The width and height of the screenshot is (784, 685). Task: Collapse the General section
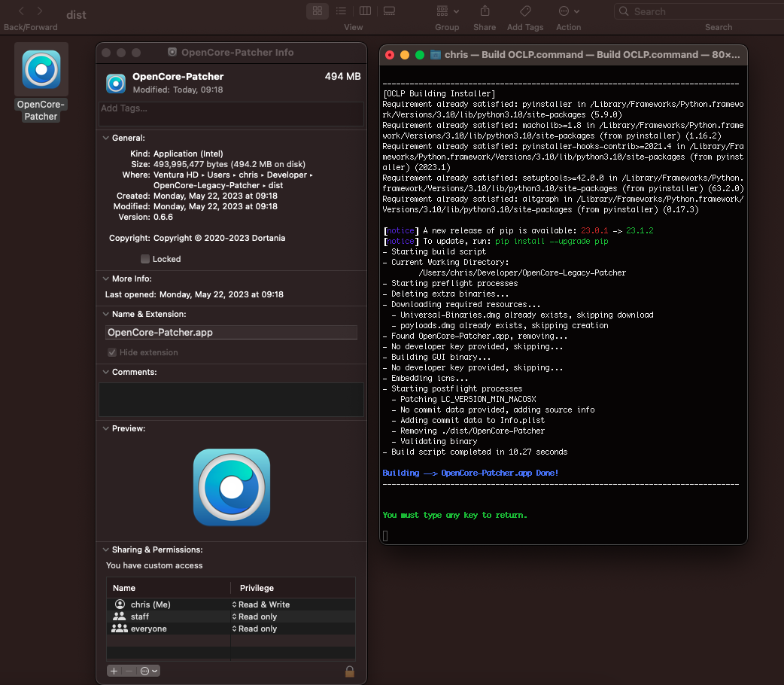105,139
